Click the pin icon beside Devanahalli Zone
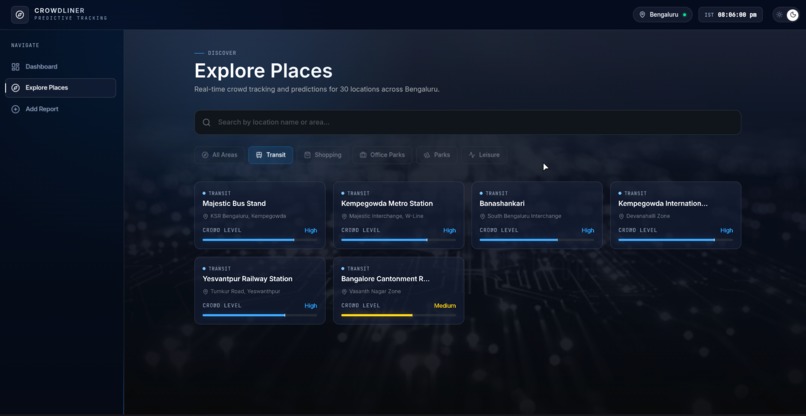Image resolution: width=806 pixels, height=416 pixels. pos(621,216)
